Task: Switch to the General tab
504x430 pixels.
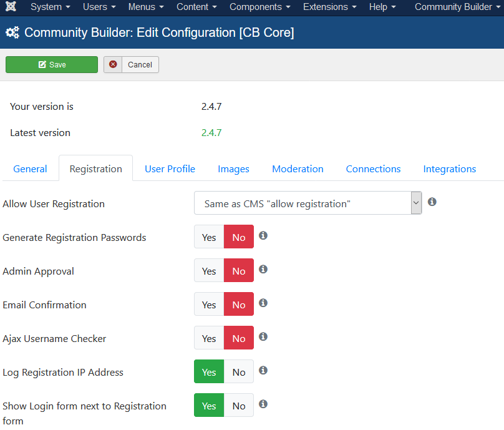Action: click(30, 169)
